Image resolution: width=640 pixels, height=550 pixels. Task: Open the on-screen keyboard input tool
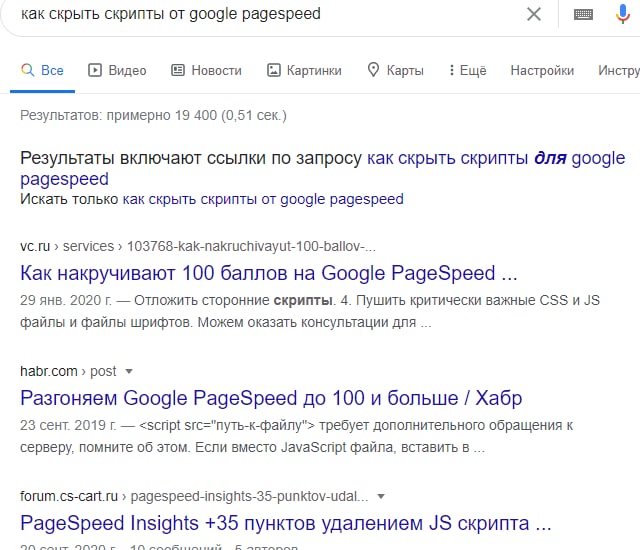[583, 14]
